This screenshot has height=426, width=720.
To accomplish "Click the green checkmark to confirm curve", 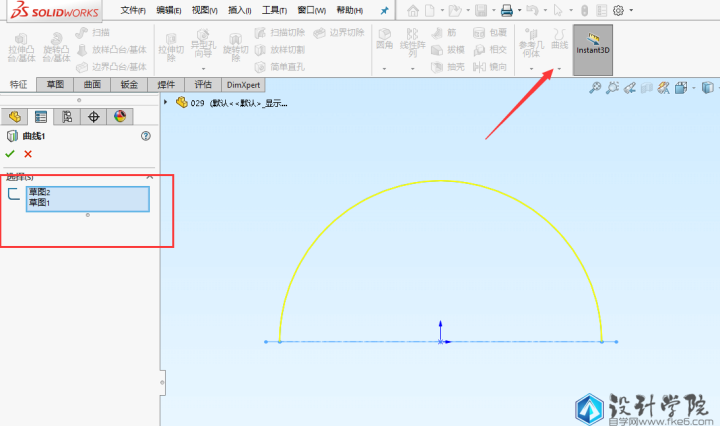I will point(10,153).
